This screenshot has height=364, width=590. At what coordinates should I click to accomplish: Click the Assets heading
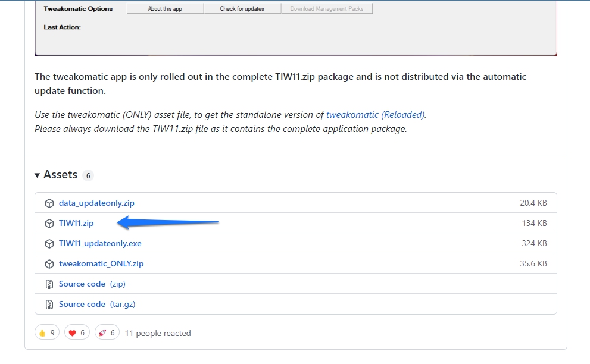click(60, 175)
